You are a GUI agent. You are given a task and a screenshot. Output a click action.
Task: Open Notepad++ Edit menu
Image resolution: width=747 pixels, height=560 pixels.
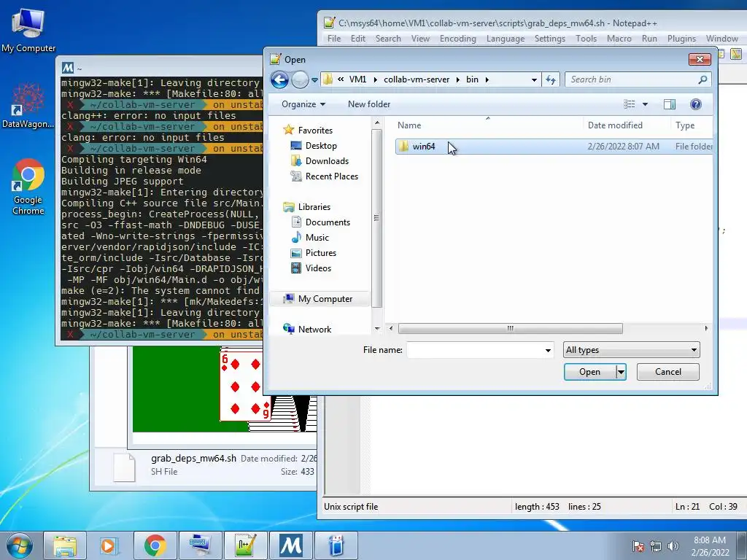pos(357,39)
